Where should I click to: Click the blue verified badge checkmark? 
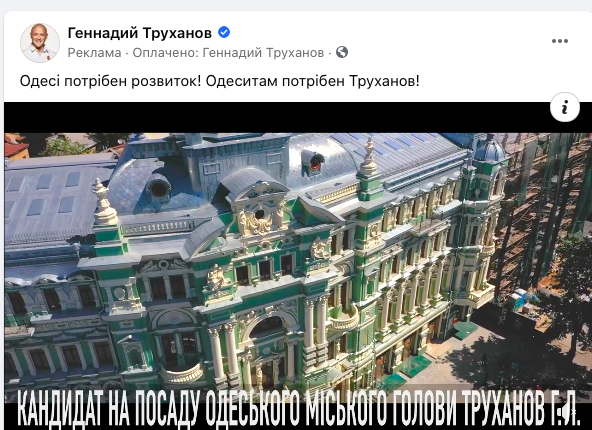(x=224, y=32)
